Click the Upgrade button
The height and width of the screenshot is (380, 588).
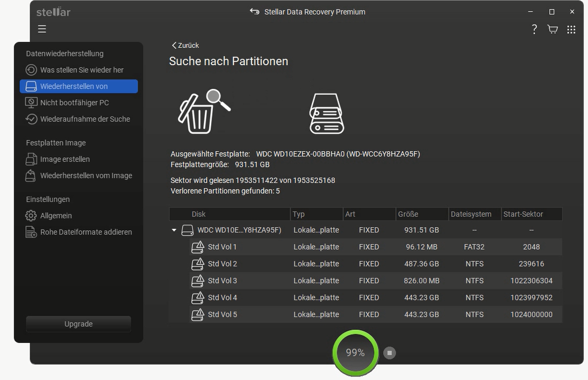point(78,324)
